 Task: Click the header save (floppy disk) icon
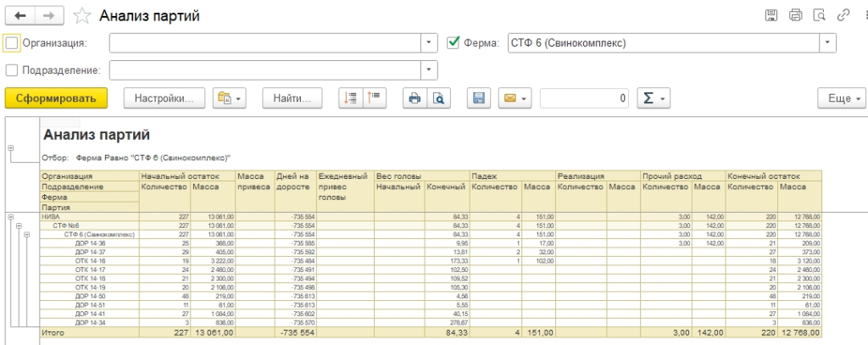click(771, 15)
